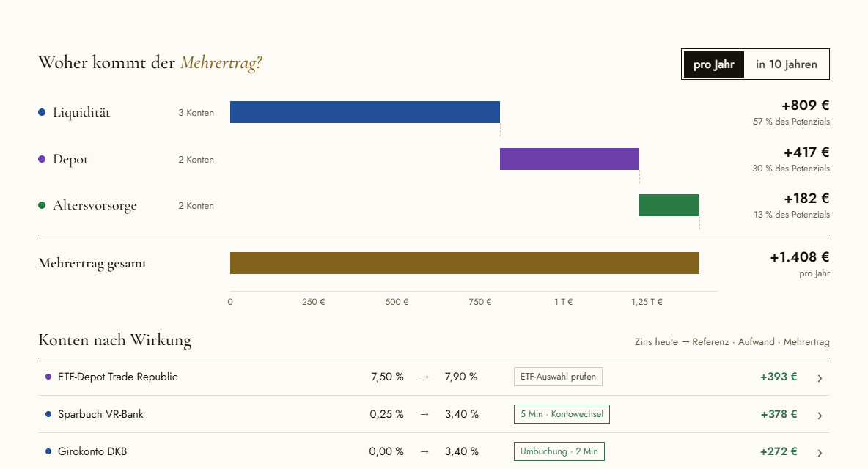Click the green Altersvorsorge bar
Image resolution: width=868 pixels, height=469 pixels.
point(669,205)
